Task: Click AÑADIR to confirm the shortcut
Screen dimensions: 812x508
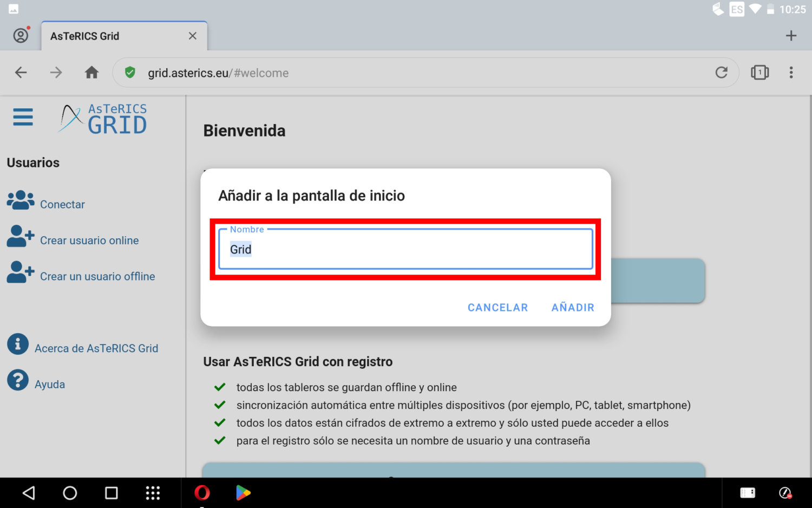Action: pos(572,307)
